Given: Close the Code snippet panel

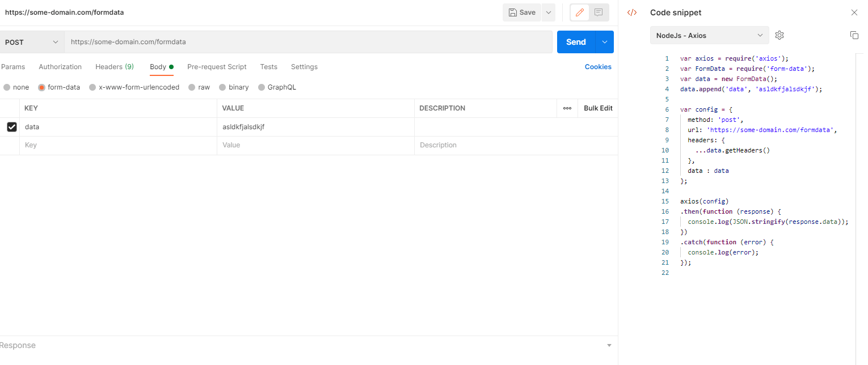Looking at the screenshot, I should point(854,12).
